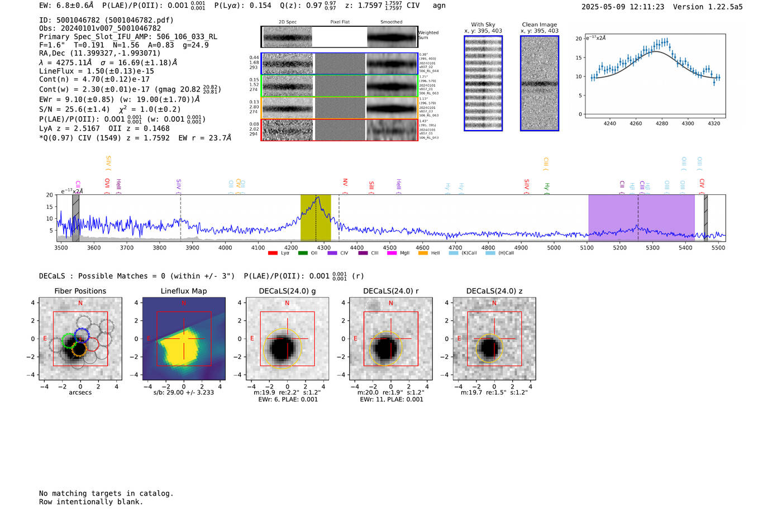Click the 'EWr = 9.10(±0.85)' line
The image size is (782, 532).
(120, 99)
